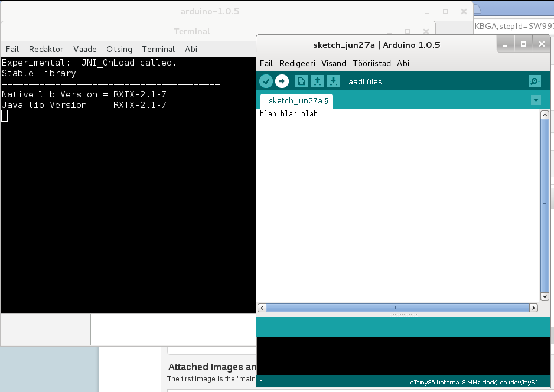Open the Visand menu
This screenshot has height=392, width=554.
[x=334, y=63]
